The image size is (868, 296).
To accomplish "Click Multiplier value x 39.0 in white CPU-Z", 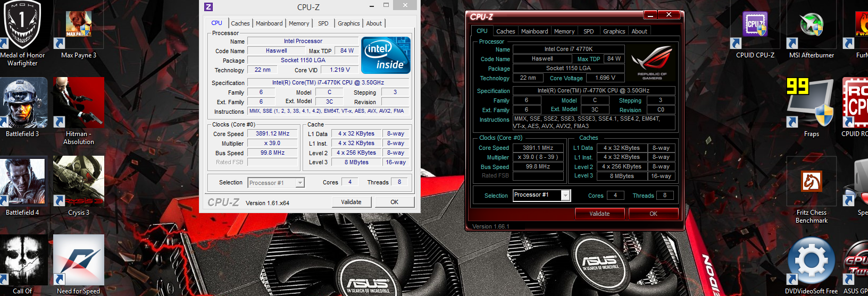I will [272, 143].
